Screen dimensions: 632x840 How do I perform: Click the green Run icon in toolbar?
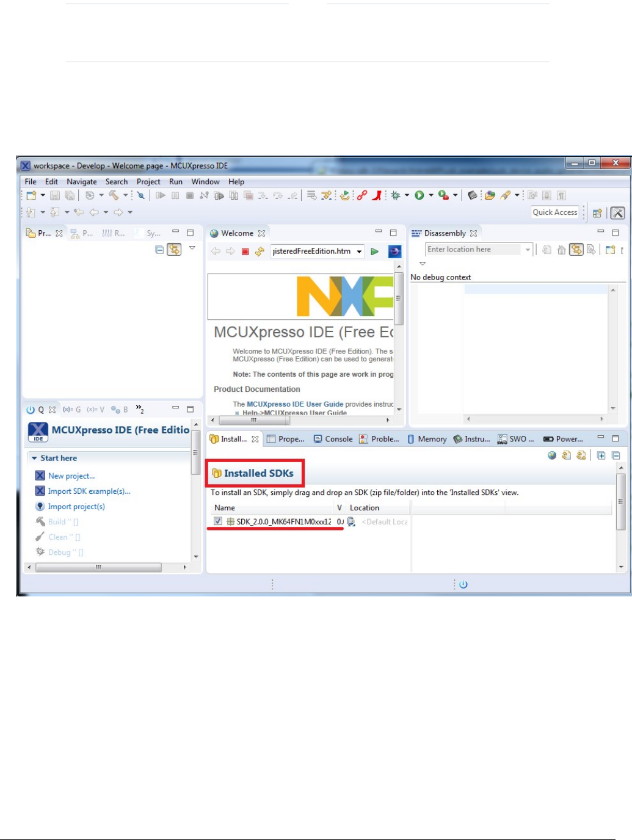pyautogui.click(x=420, y=195)
